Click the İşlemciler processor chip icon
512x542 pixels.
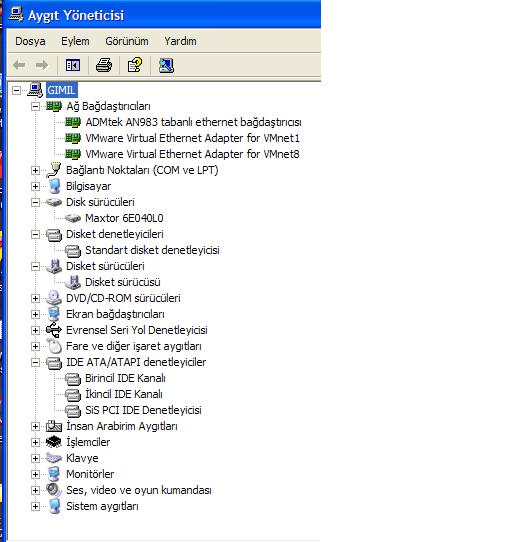click(x=54, y=442)
